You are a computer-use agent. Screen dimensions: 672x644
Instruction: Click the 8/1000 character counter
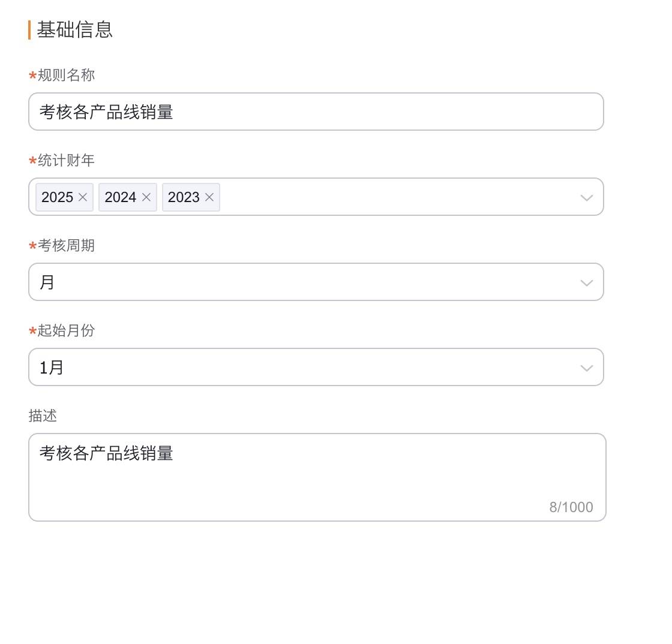coord(571,507)
